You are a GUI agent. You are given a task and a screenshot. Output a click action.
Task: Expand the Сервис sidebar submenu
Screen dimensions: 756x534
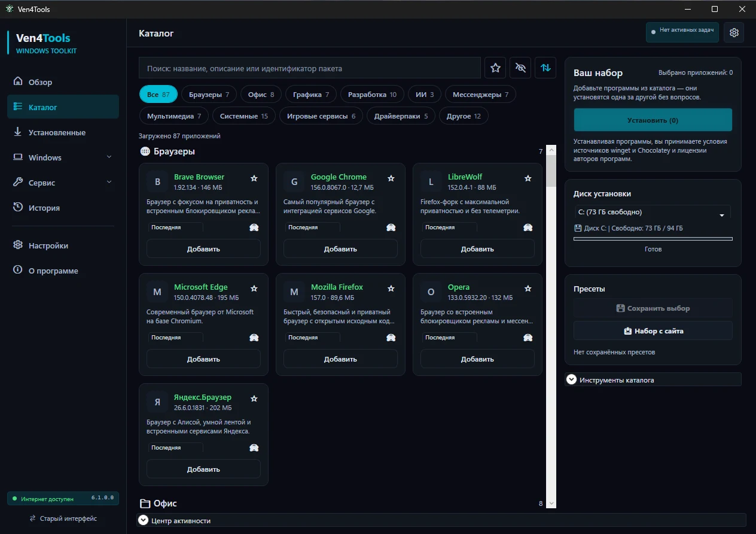pos(63,183)
